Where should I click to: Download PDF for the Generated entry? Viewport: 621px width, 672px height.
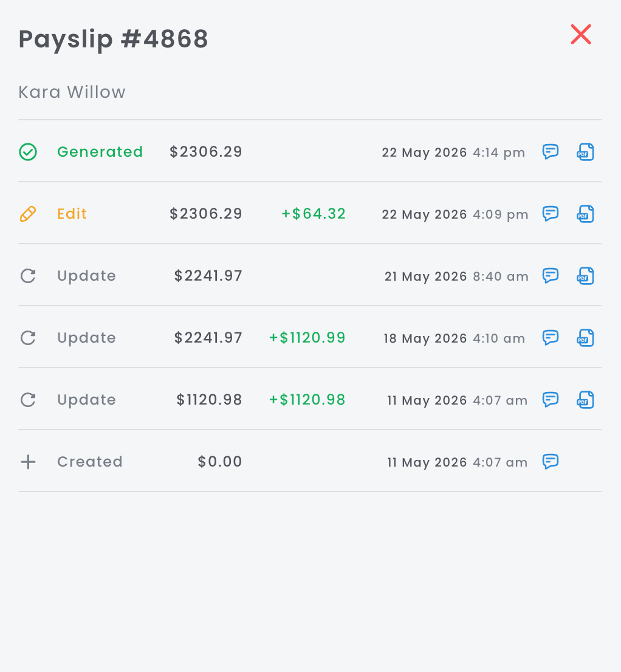(x=585, y=152)
